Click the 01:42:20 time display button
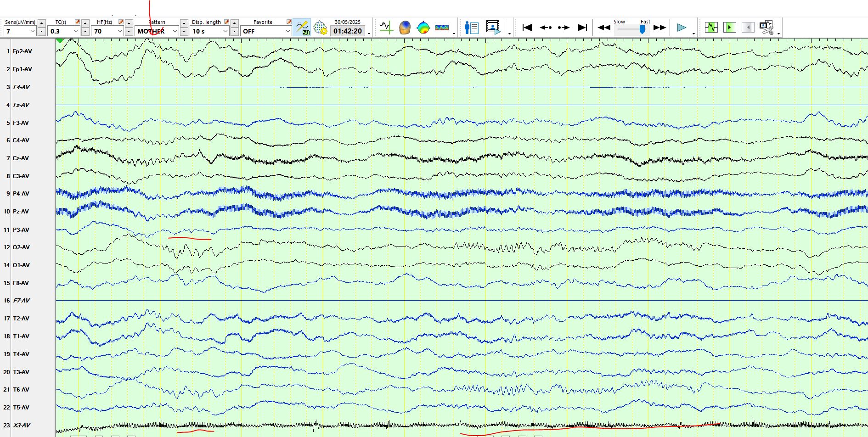The image size is (868, 437). point(348,31)
